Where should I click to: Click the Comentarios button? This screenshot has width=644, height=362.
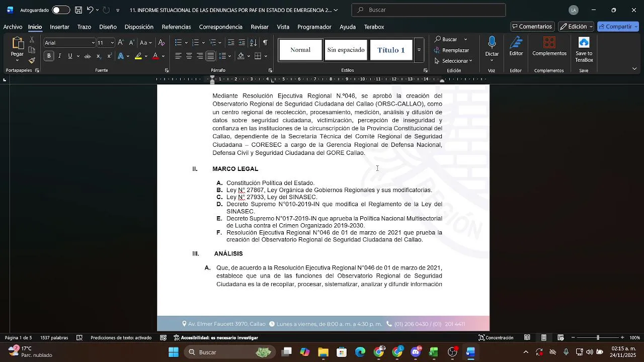tap(532, 27)
